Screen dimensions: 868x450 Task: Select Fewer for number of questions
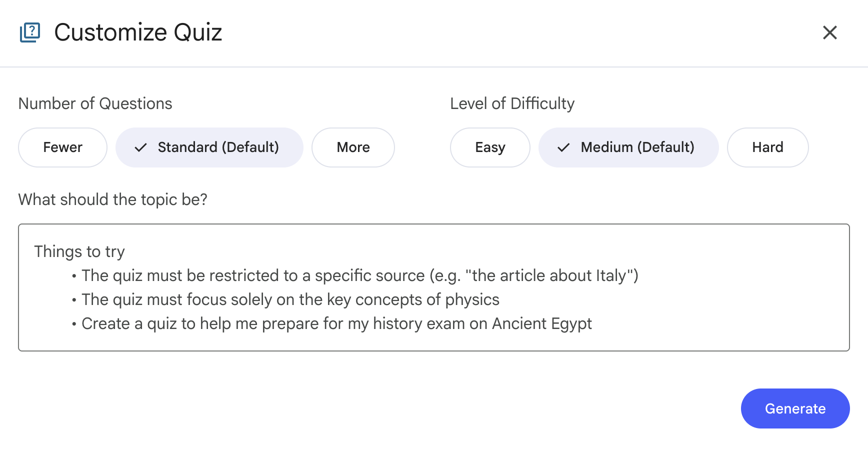pyautogui.click(x=62, y=147)
